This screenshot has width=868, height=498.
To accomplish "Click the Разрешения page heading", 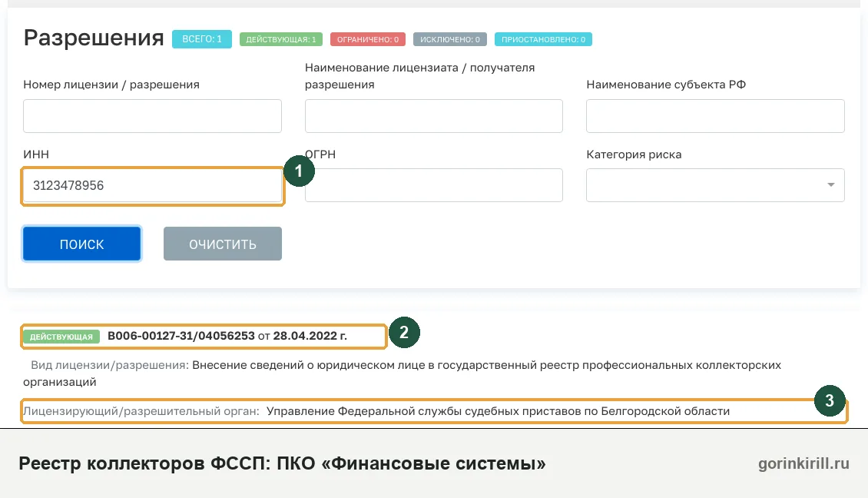I will pos(94,38).
